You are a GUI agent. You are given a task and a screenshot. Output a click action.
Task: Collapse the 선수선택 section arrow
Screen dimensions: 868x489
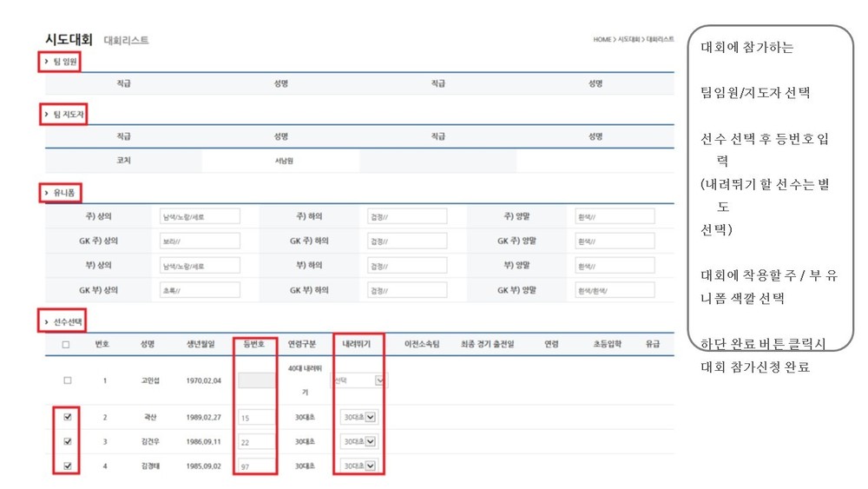47,321
